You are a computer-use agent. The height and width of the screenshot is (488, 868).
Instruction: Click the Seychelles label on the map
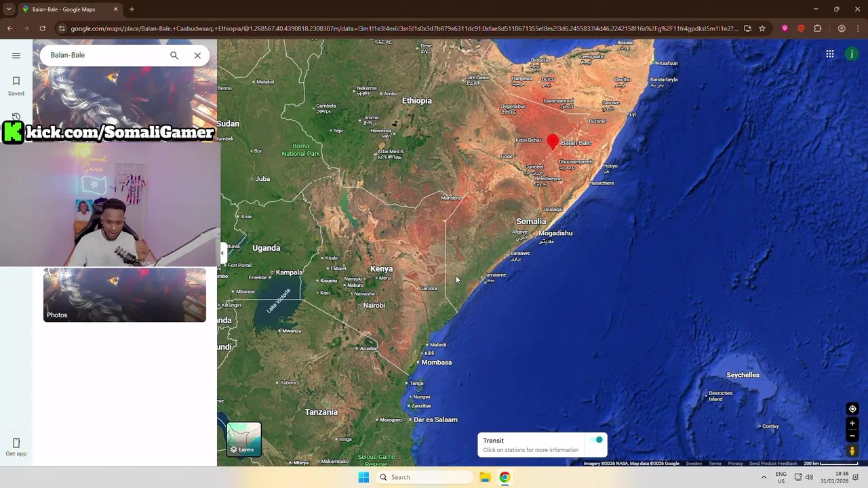point(743,375)
